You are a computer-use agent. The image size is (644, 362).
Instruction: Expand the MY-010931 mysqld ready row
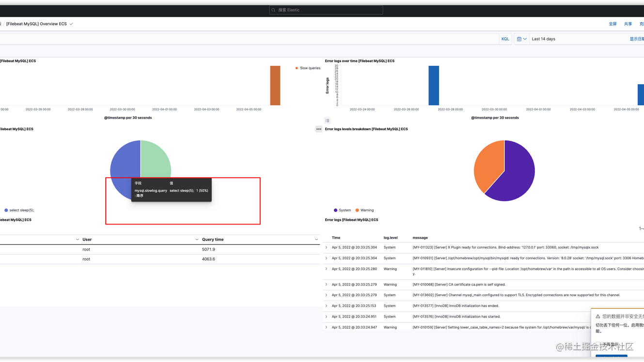pos(326,258)
